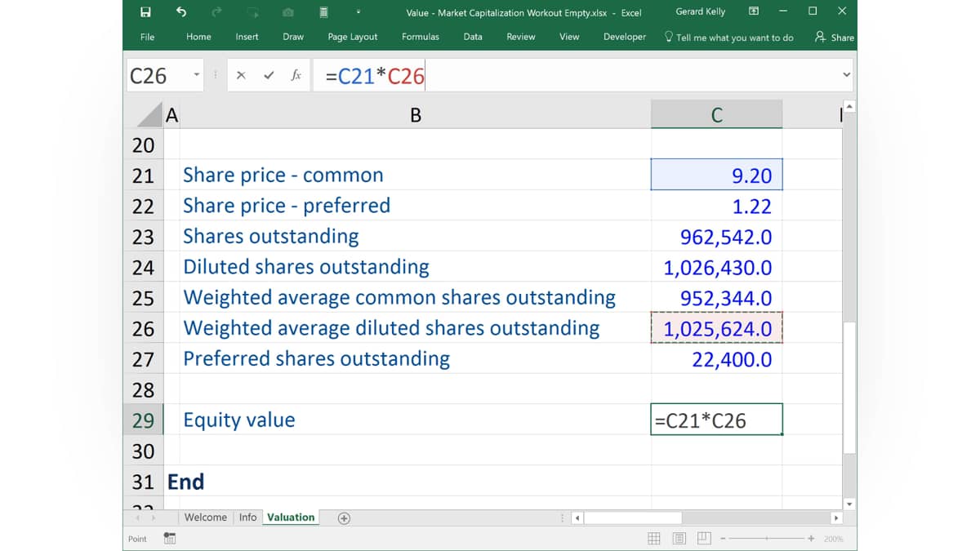The image size is (980, 551).
Task: Open the View ribbon tab
Action: (569, 37)
